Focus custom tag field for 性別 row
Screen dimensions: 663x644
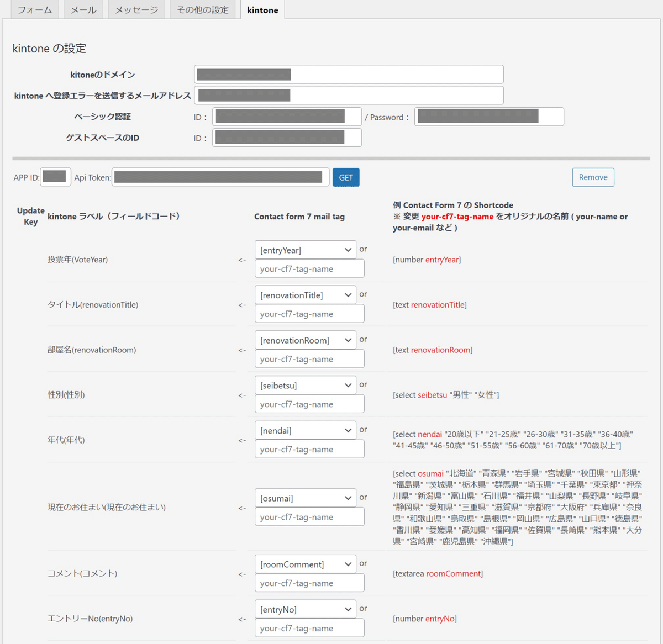pos(309,404)
